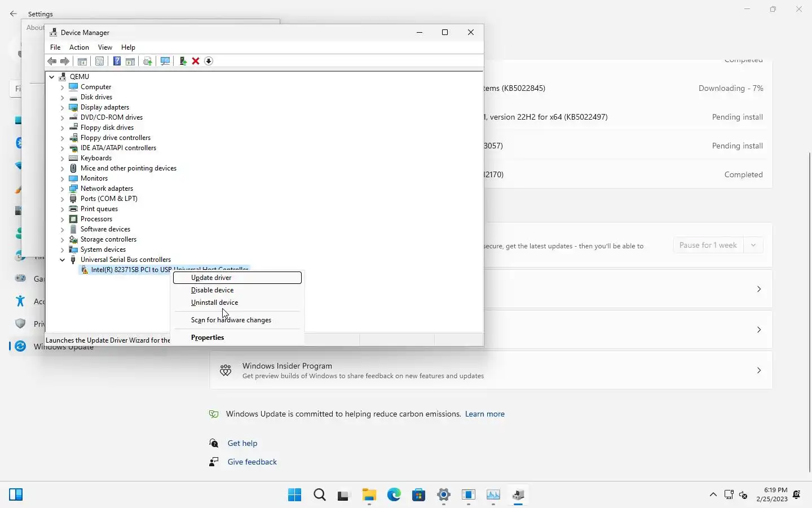Open the Windows Start button on taskbar

coord(294,495)
